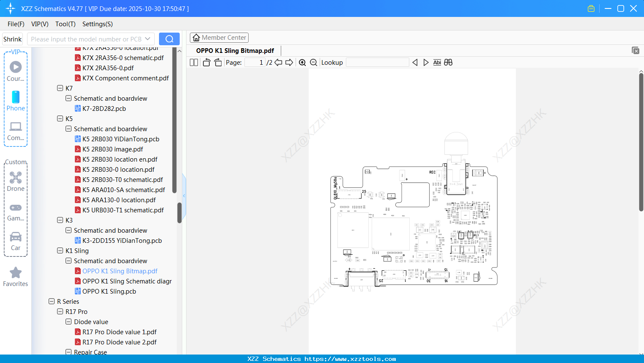Screen dimensions: 644x363
Task: Open K5 ARA010-SA schematic.pdf
Action: point(120,190)
